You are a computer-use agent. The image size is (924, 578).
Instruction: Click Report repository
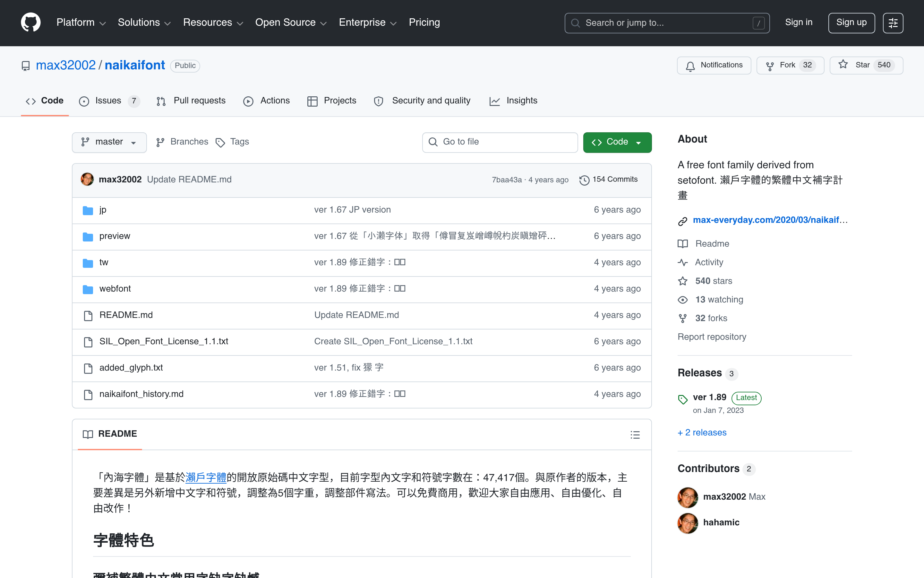click(712, 337)
